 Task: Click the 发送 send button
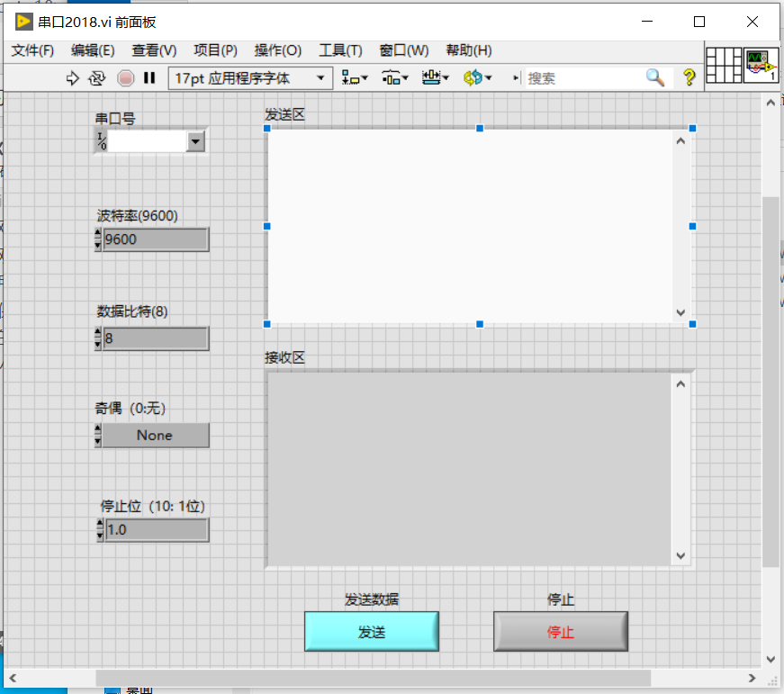coord(371,631)
